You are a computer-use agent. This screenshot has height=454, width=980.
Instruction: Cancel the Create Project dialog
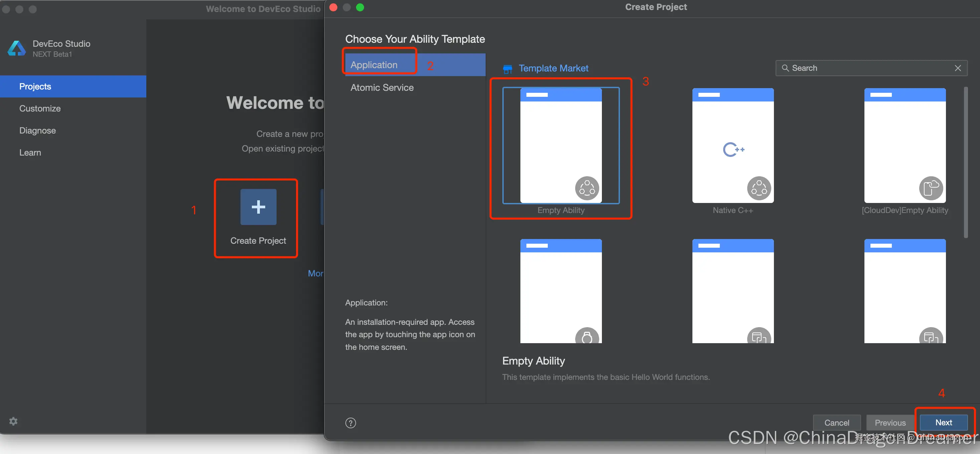pos(837,422)
